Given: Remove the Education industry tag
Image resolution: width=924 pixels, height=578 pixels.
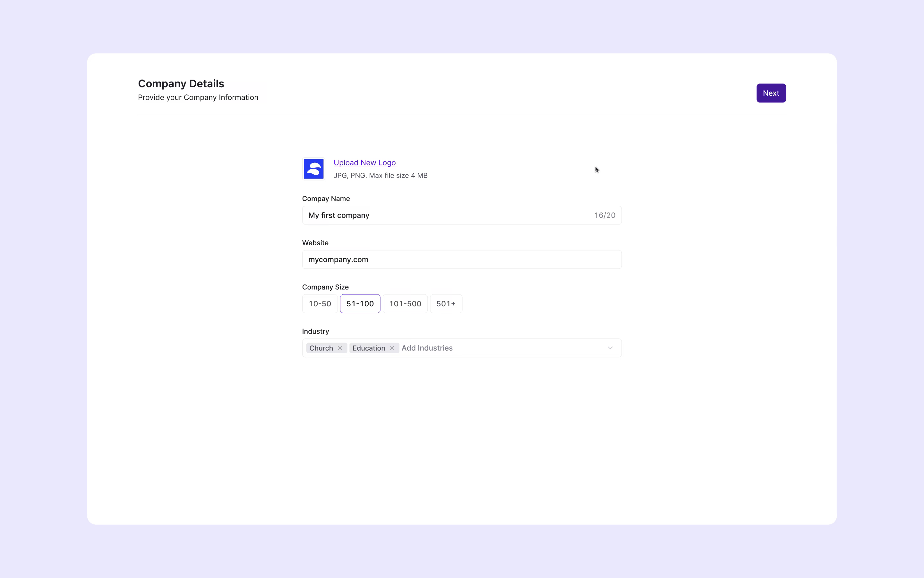Looking at the screenshot, I should 391,348.
